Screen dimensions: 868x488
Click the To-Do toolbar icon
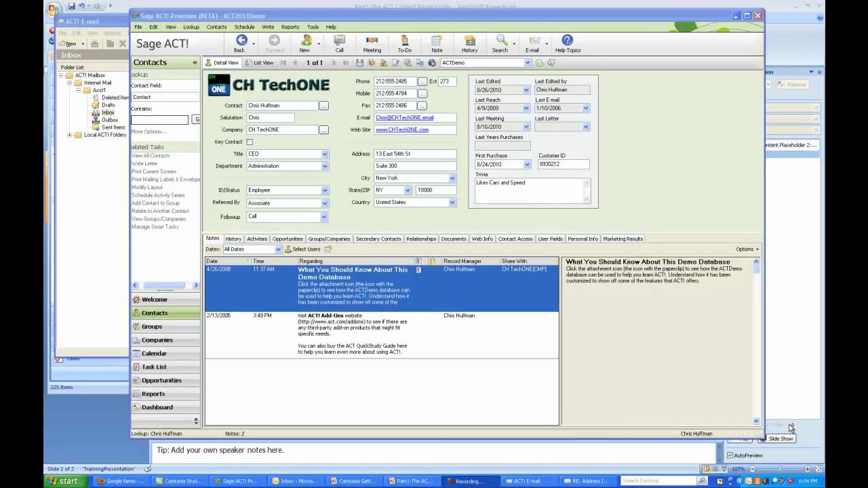405,43
